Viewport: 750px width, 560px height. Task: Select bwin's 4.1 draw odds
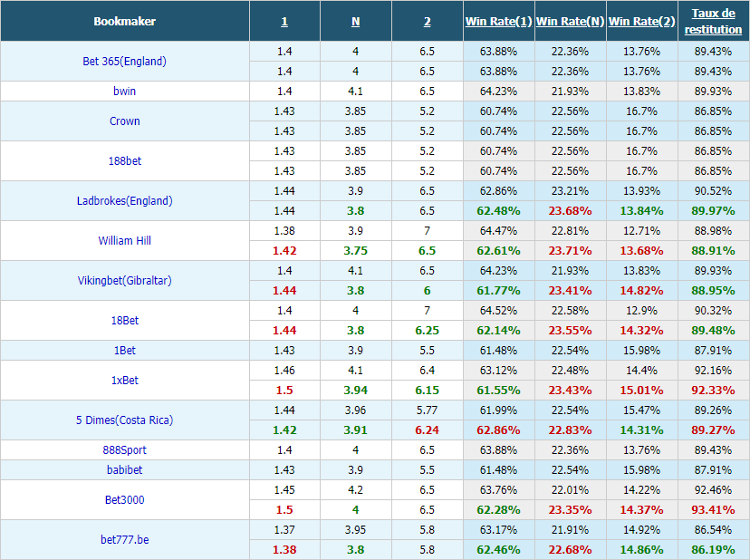[355, 91]
